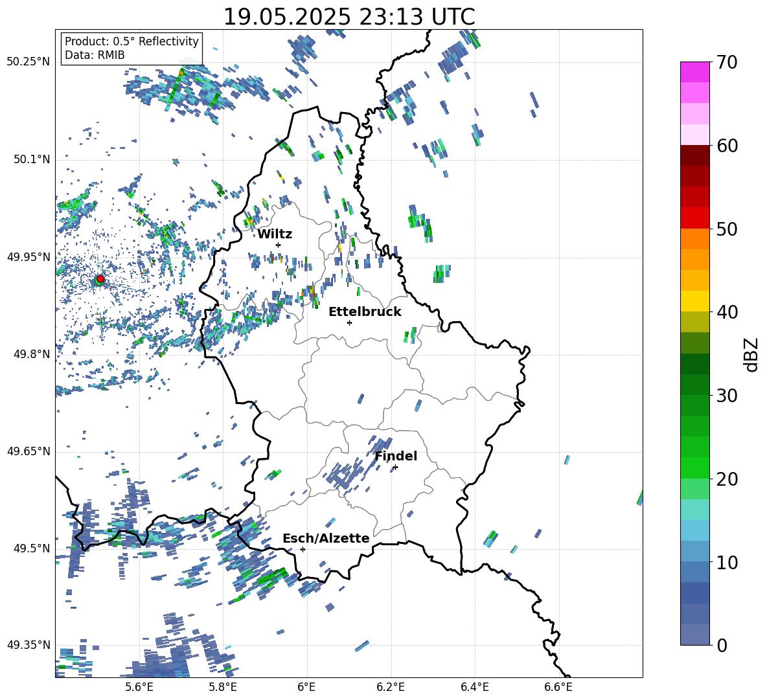Click the cross marker at Esch/Alzette
This screenshot has width=767, height=700.
coord(303,549)
